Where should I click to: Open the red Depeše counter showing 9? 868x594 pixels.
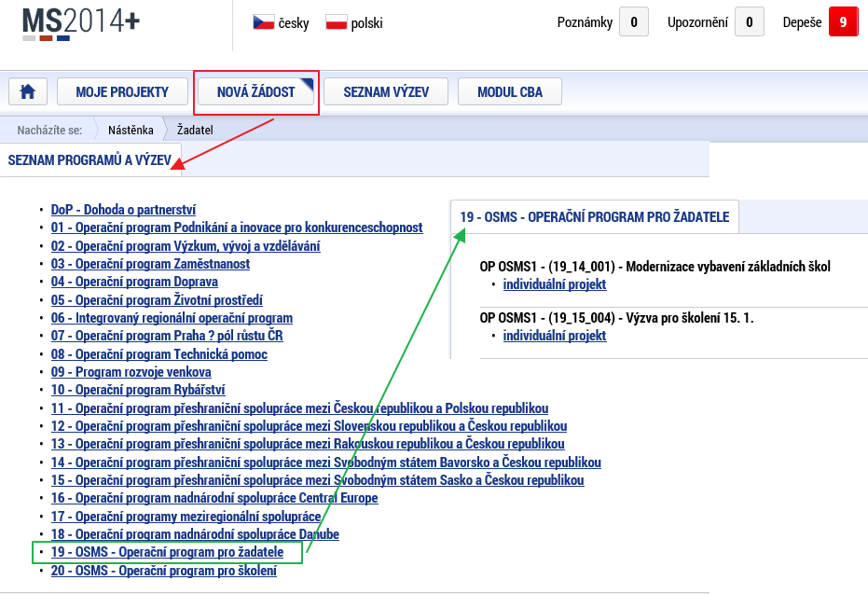click(x=843, y=22)
